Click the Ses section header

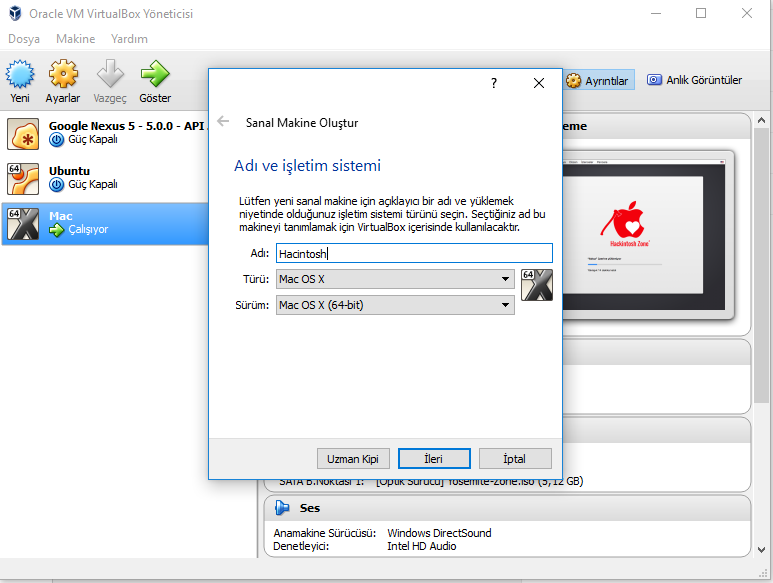pyautogui.click(x=507, y=508)
